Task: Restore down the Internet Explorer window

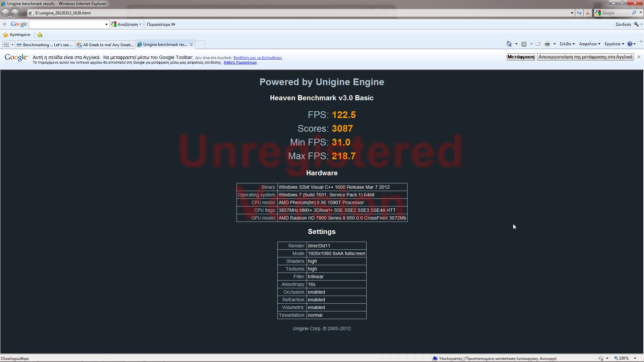Action: 622,3
